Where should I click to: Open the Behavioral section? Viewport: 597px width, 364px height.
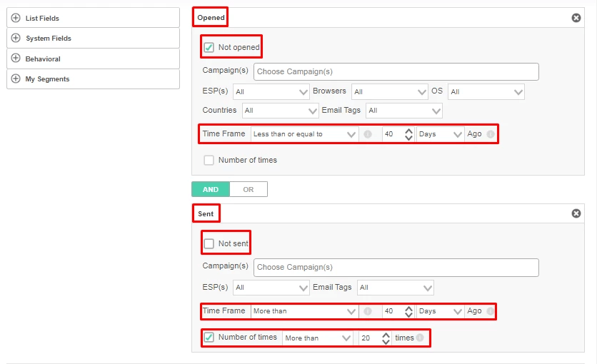(93, 59)
